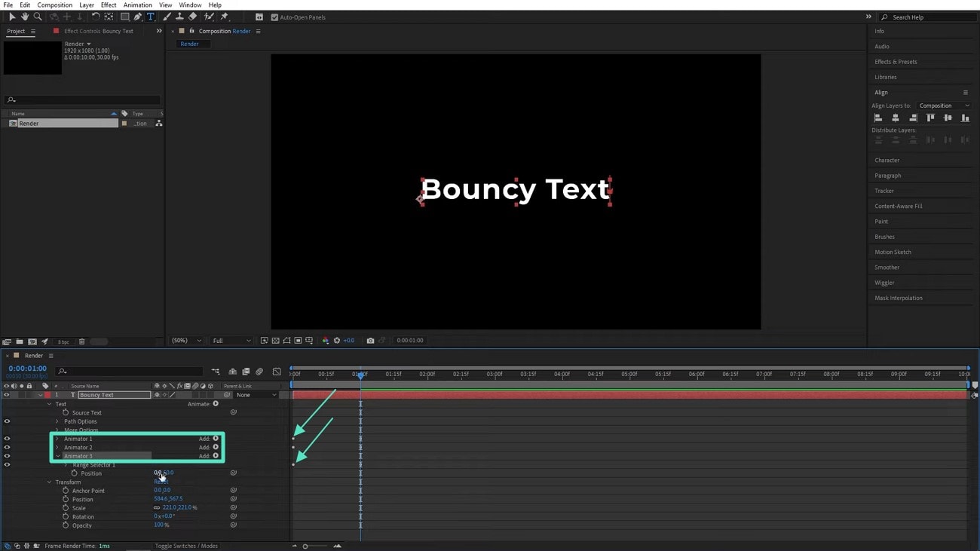Screen dimensions: 980x551
Task: Toggle stopwatch for Transform Opacity
Action: tap(66, 525)
